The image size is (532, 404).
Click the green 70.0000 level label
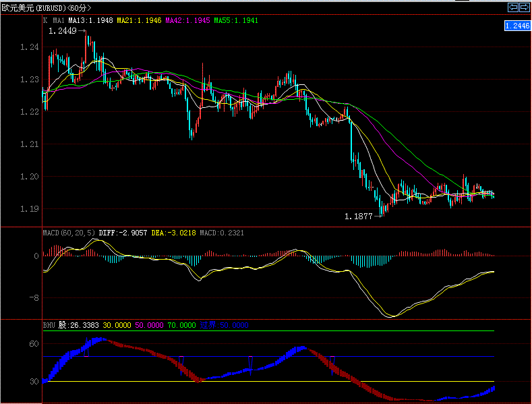(x=181, y=325)
